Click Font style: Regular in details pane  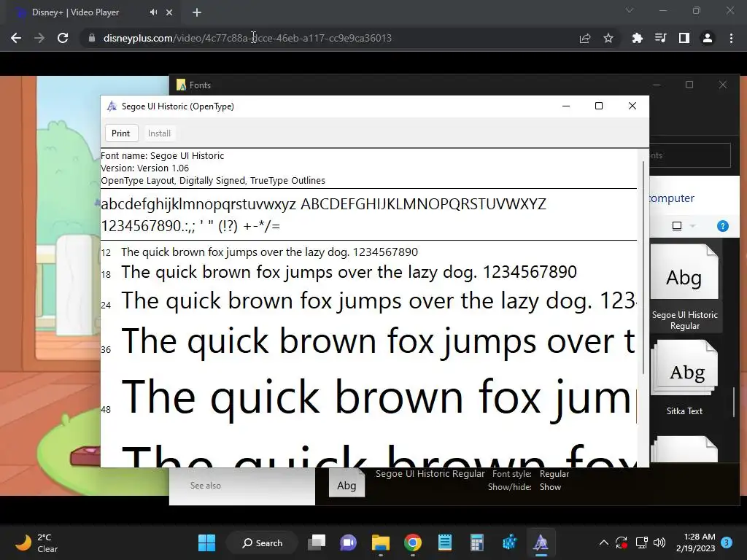[531, 474]
